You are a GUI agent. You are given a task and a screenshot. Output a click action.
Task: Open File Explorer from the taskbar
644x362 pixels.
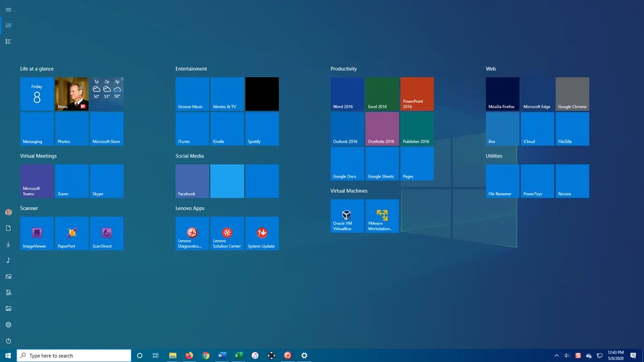click(x=173, y=356)
